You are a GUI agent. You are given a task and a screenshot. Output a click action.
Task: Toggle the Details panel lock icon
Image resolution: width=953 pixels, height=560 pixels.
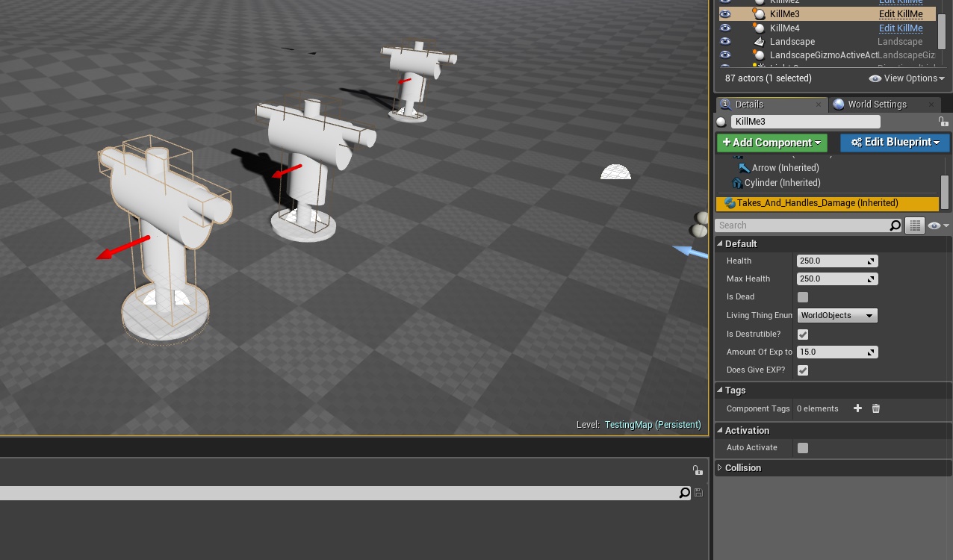pyautogui.click(x=943, y=121)
